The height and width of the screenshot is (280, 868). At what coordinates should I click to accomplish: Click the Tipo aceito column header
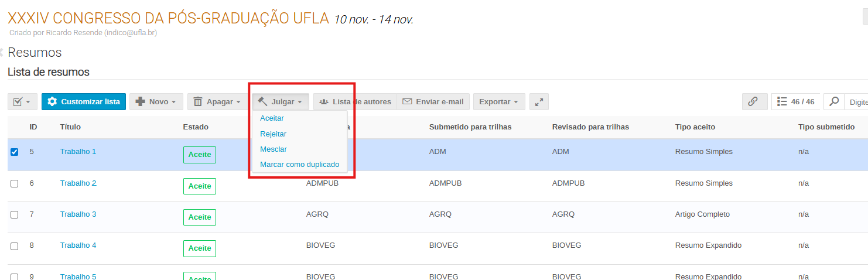pyautogui.click(x=695, y=127)
